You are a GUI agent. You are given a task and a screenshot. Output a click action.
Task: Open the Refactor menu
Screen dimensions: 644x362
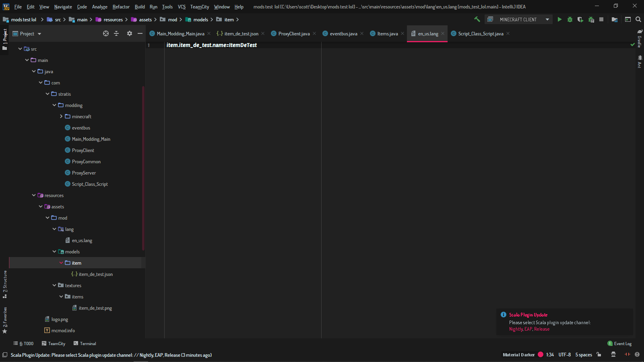click(121, 7)
